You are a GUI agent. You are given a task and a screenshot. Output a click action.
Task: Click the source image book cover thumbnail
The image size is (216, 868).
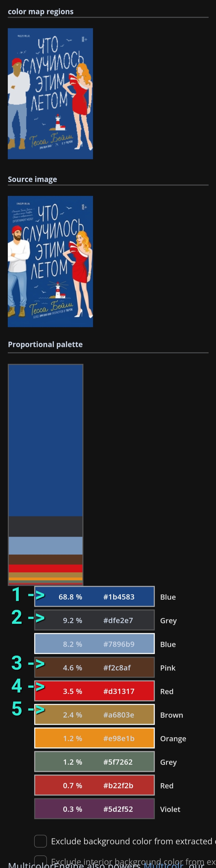pos(50,261)
